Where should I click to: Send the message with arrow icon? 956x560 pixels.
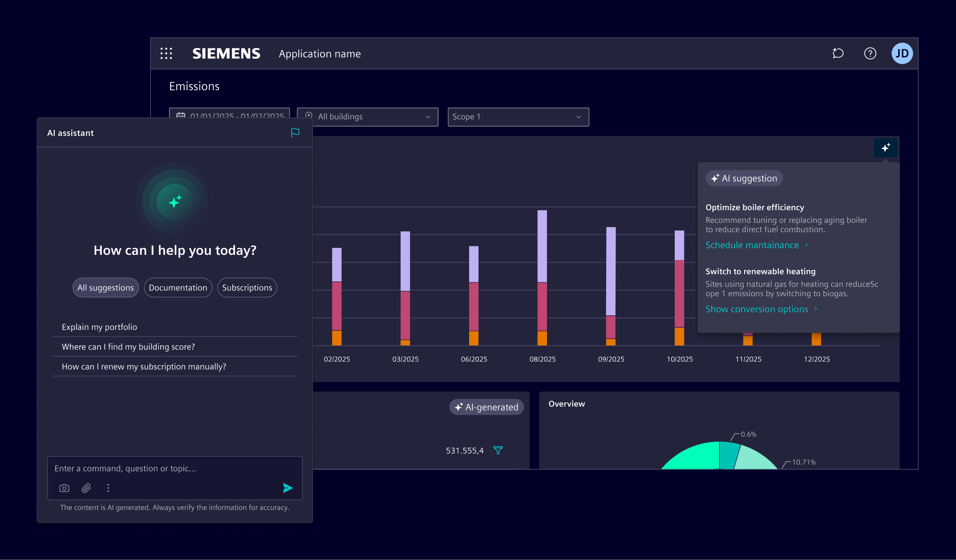[288, 488]
